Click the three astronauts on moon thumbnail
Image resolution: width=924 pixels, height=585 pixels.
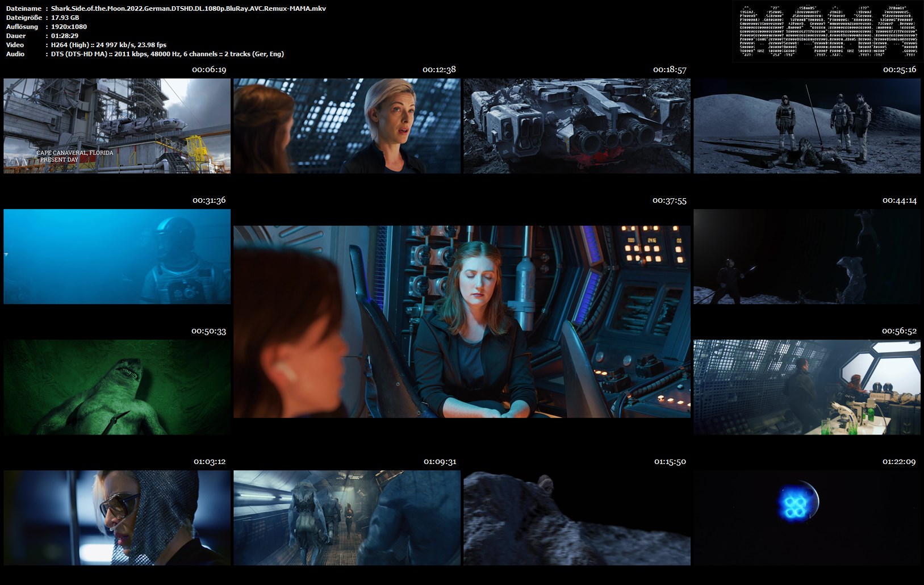point(807,126)
